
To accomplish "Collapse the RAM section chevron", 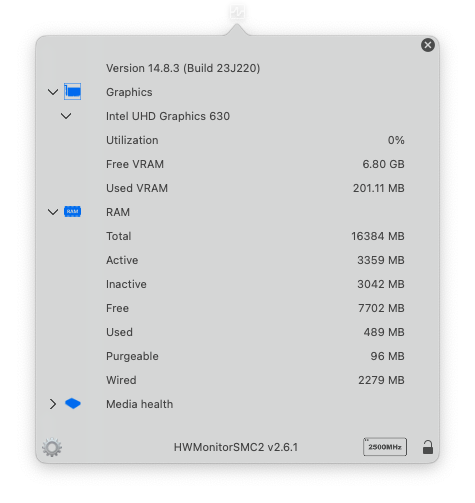I will pyautogui.click(x=53, y=212).
